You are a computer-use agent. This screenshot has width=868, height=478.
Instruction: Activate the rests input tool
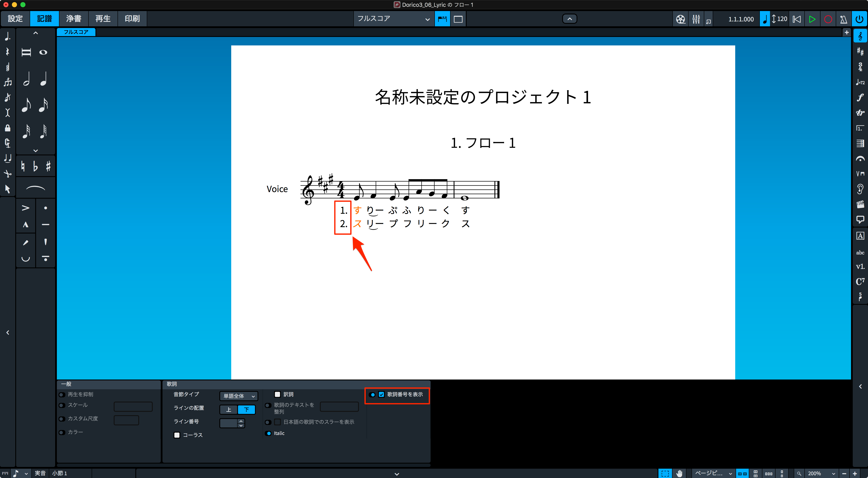tap(7, 52)
